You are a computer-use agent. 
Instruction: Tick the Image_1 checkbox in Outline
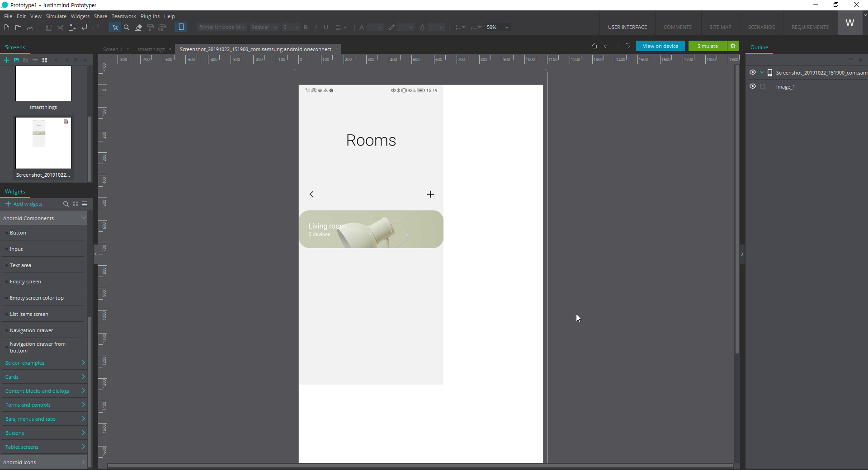[763, 86]
